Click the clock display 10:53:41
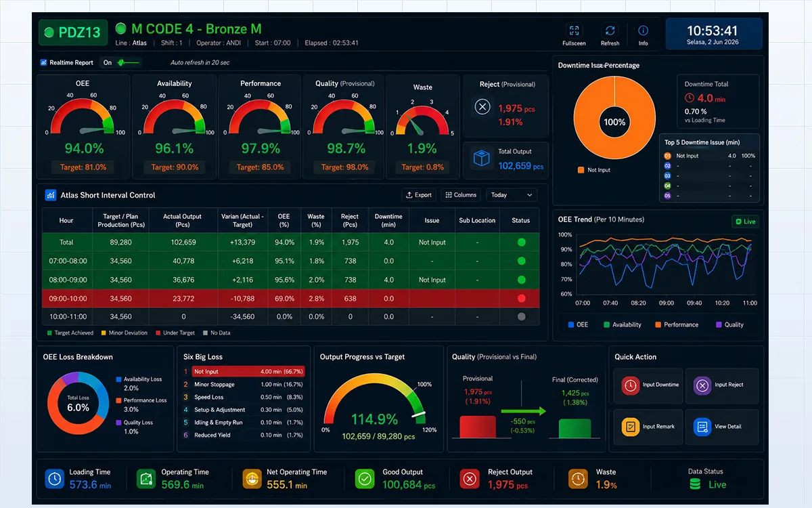 click(714, 30)
